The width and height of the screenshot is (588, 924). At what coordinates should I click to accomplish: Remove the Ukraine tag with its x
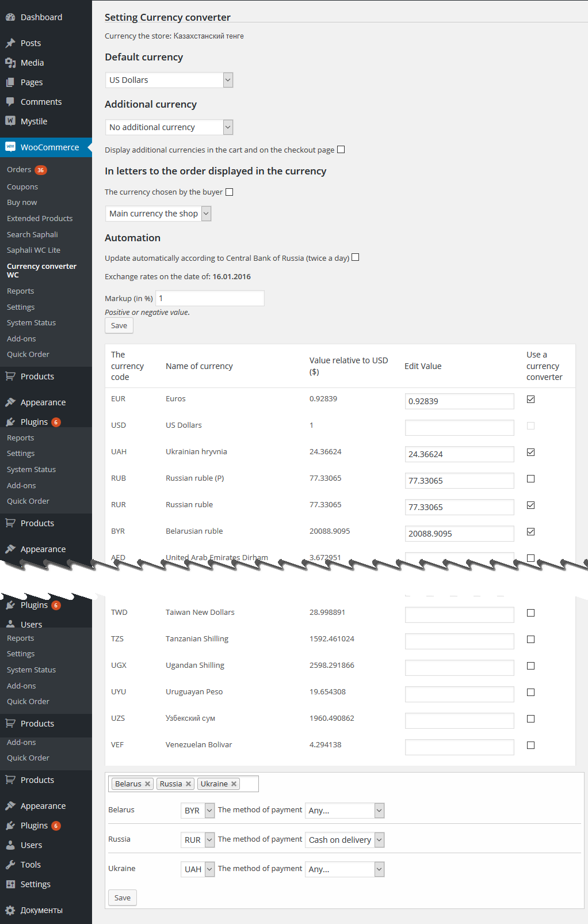pyautogui.click(x=234, y=784)
